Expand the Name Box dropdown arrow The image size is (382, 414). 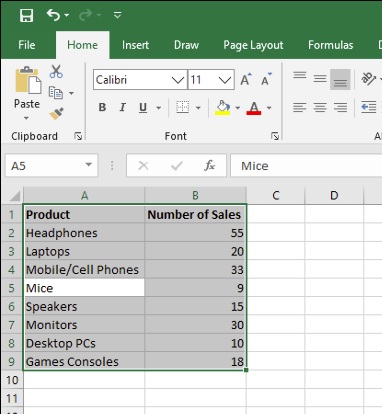click(89, 165)
